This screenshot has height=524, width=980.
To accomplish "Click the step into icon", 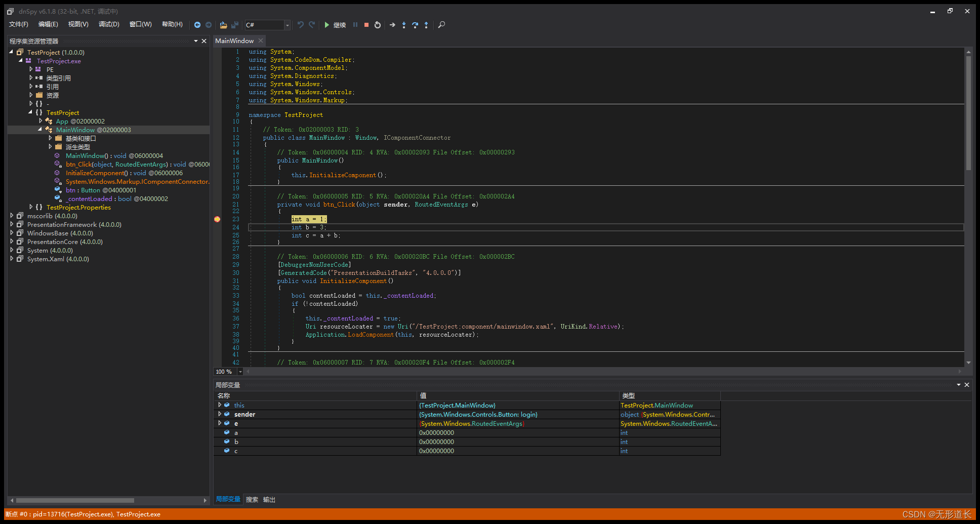I will (404, 25).
